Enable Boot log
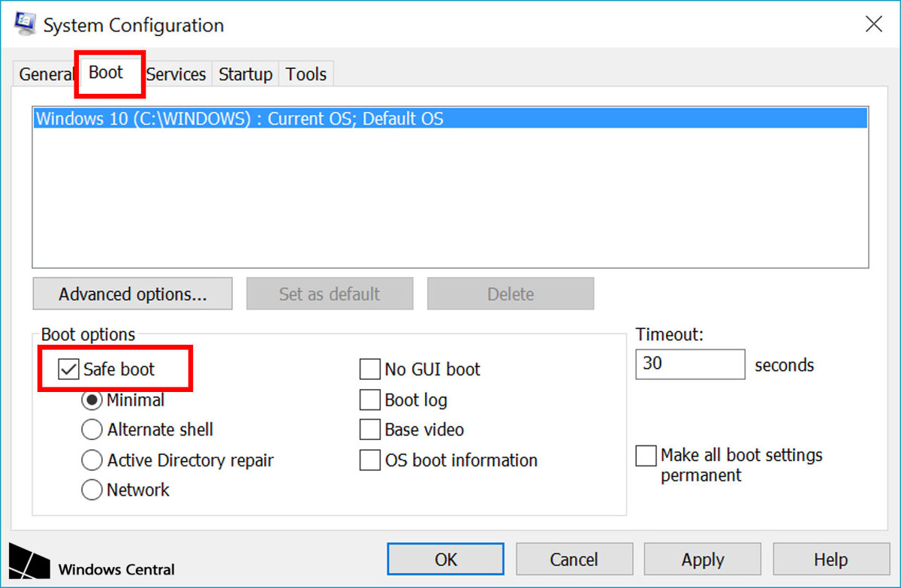The height and width of the screenshot is (588, 901). point(370,400)
